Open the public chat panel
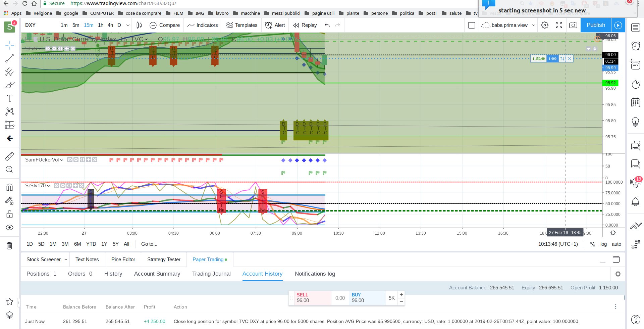This screenshot has width=644, height=329. pyautogui.click(x=636, y=145)
